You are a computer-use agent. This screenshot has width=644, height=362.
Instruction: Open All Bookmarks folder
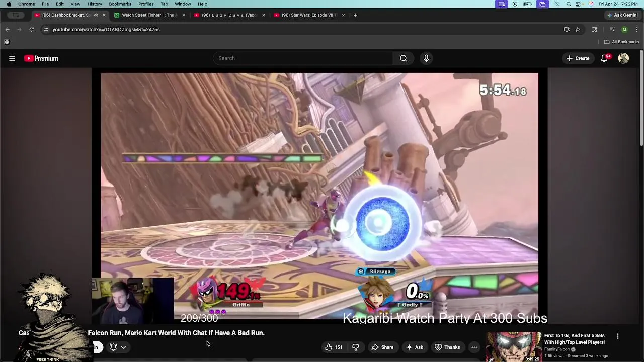[621, 42]
